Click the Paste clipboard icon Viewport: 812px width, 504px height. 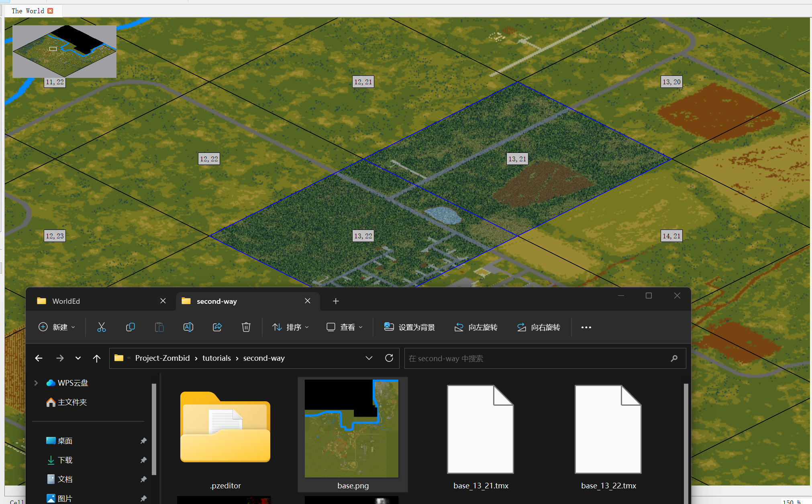coord(159,327)
